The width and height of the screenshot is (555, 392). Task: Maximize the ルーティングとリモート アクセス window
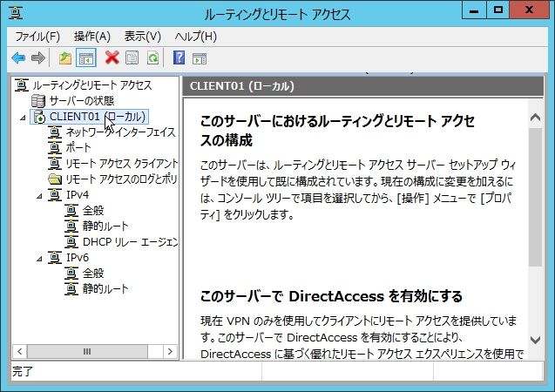498,10
